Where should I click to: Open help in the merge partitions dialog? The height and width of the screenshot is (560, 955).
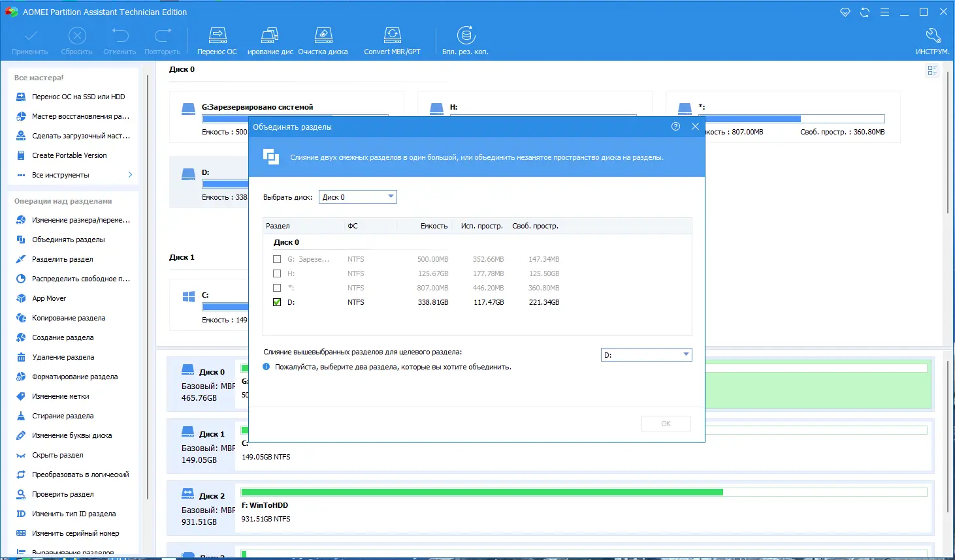(676, 127)
